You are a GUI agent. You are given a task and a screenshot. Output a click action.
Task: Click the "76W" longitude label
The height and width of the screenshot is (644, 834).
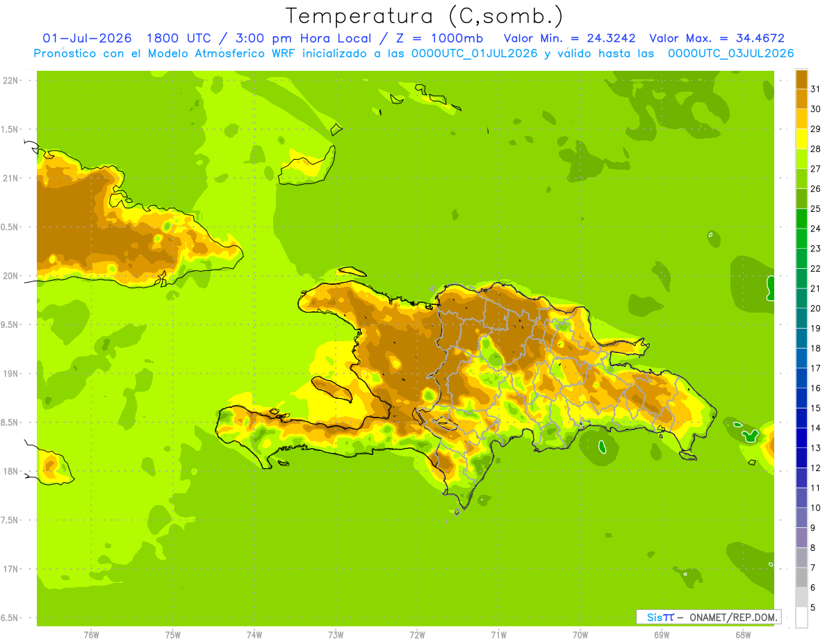coord(91,635)
